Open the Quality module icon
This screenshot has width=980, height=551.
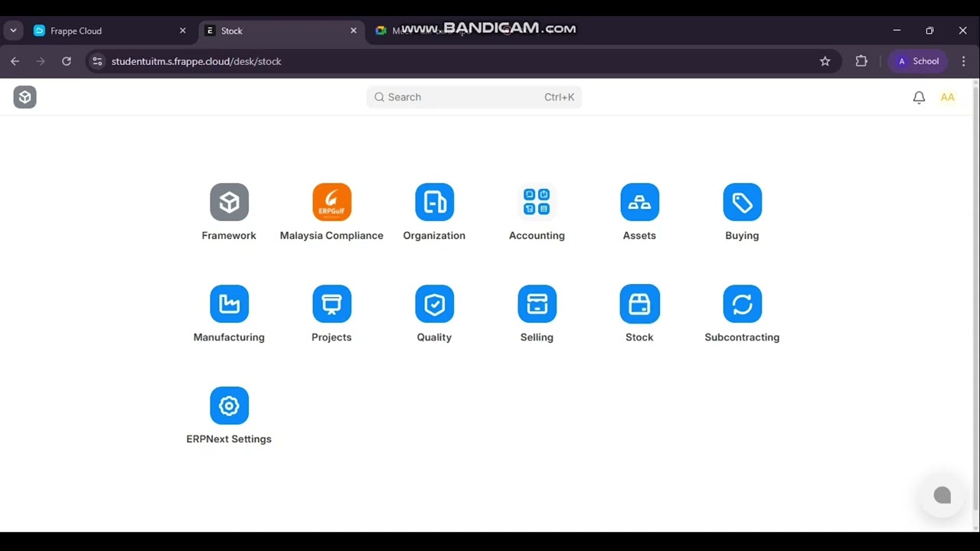(x=434, y=304)
